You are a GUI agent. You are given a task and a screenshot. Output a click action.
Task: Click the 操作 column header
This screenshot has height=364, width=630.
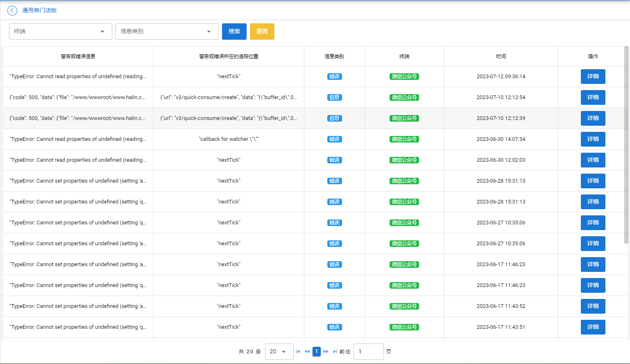click(593, 57)
